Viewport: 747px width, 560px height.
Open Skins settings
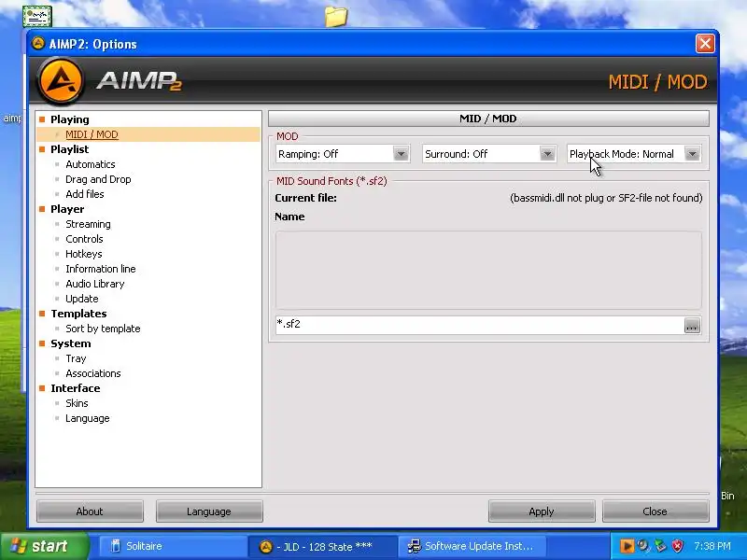click(77, 403)
